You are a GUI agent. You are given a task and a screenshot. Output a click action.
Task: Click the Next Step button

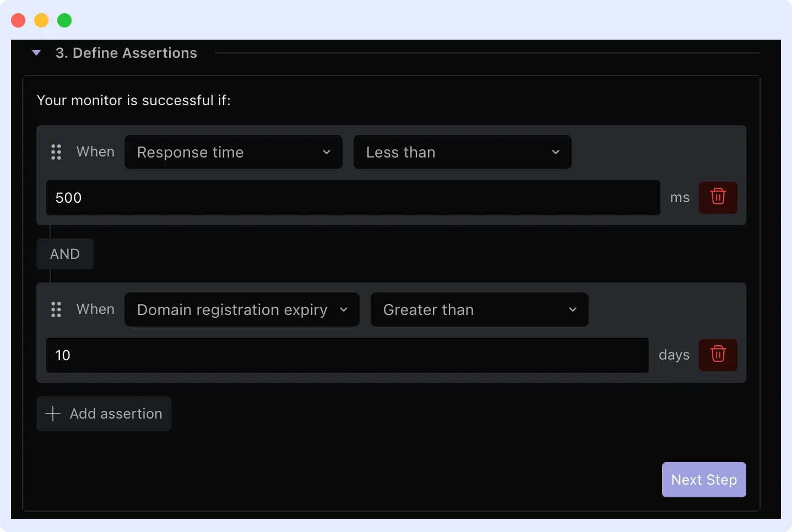point(703,479)
